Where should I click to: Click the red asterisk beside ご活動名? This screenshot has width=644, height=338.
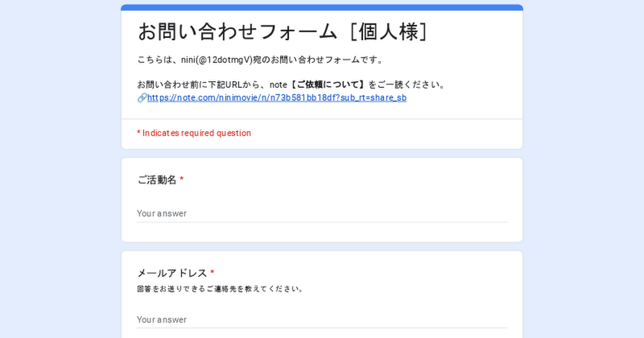click(x=181, y=179)
